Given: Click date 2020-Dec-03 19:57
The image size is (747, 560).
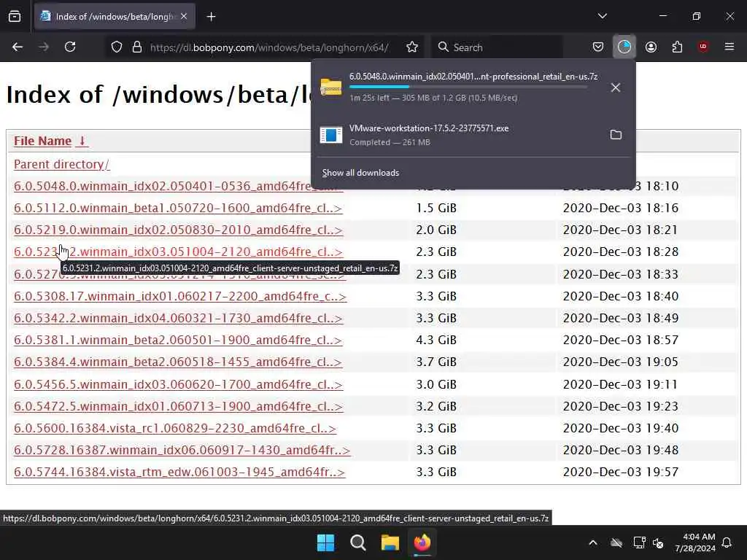Looking at the screenshot, I should (621, 472).
